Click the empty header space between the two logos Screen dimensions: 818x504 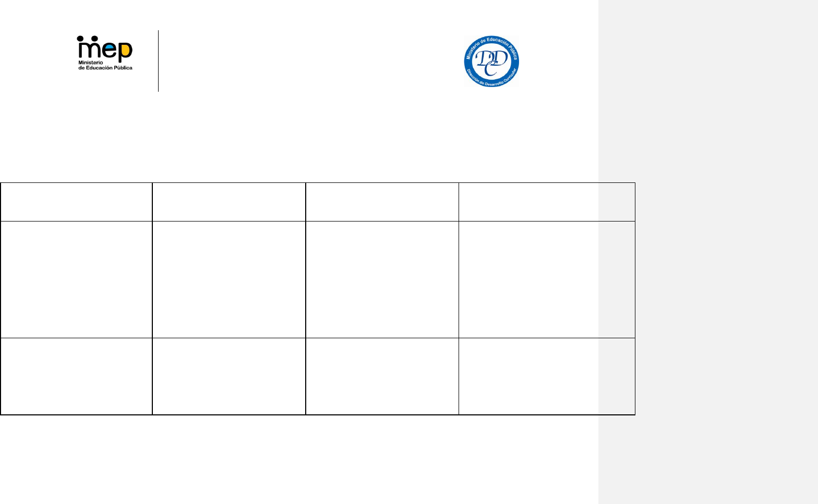pyautogui.click(x=313, y=60)
